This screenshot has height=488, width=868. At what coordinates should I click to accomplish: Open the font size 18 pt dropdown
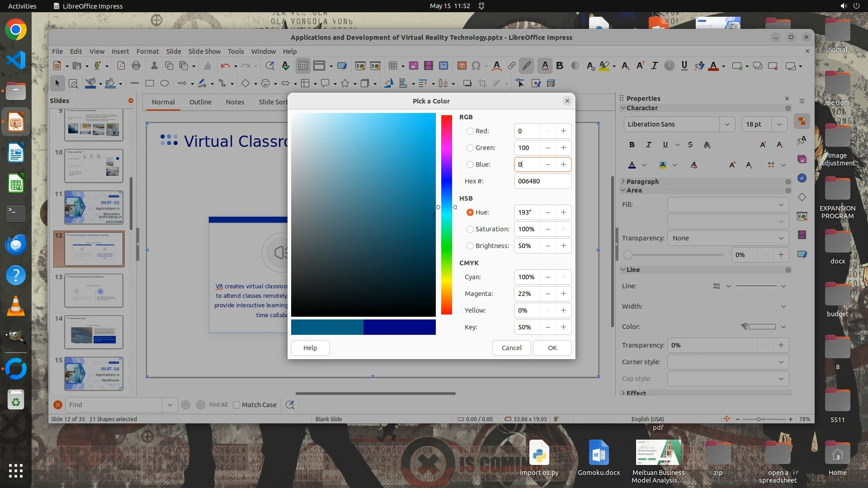click(779, 124)
